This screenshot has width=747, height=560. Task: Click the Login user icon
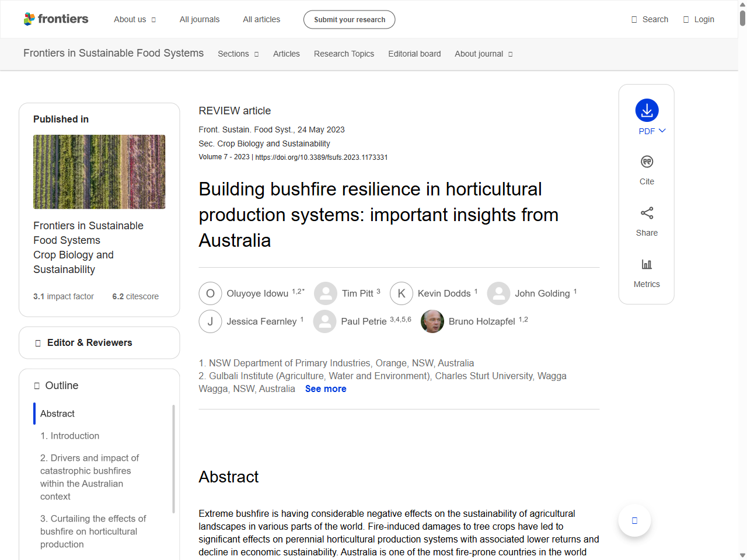pos(686,19)
